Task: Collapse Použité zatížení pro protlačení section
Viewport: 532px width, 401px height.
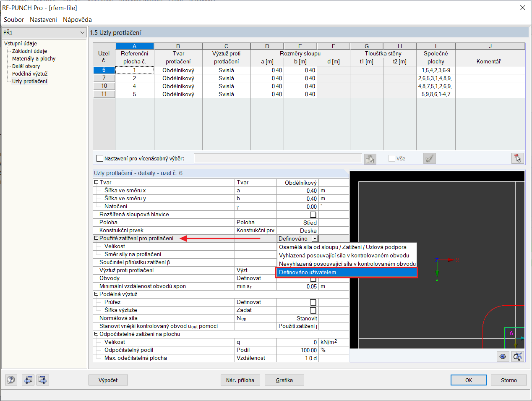Action: coord(96,238)
